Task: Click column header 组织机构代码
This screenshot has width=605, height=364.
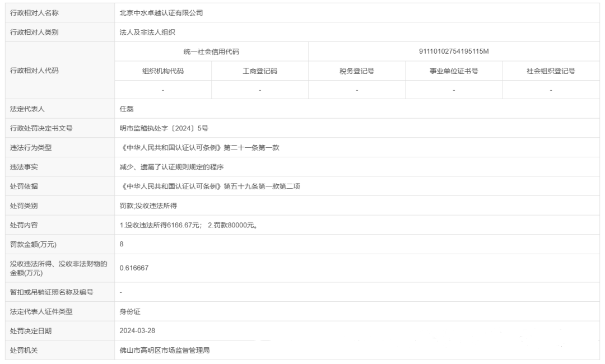Action: point(163,71)
